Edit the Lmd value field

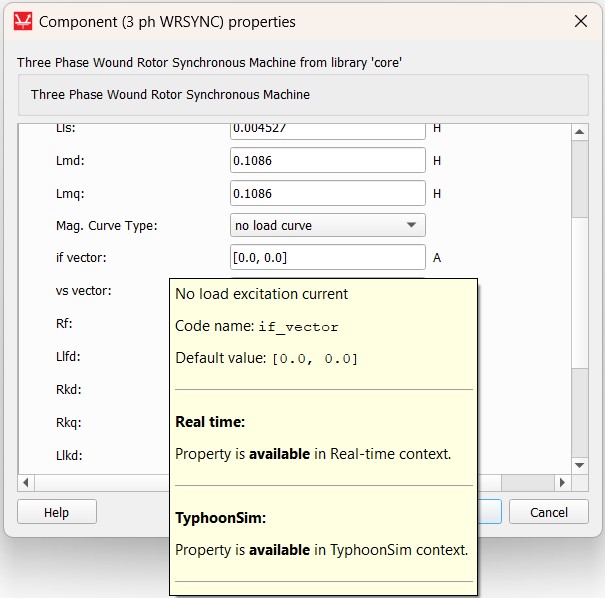pos(327,161)
